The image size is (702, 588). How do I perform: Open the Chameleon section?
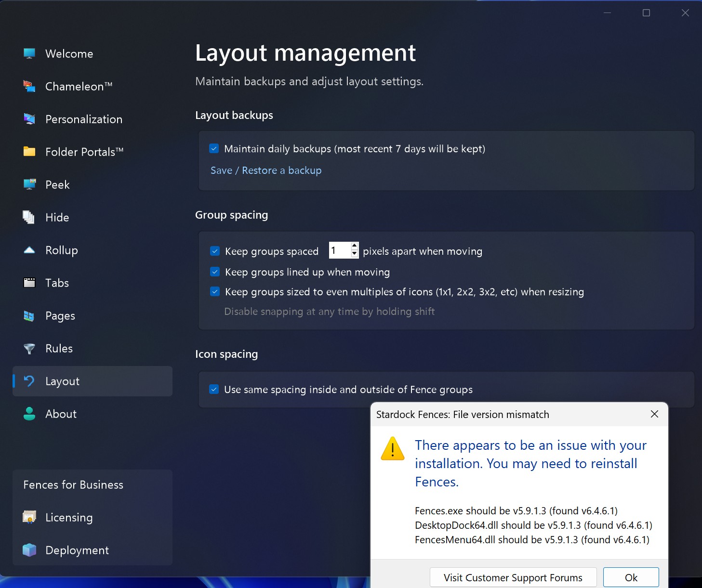coord(93,86)
